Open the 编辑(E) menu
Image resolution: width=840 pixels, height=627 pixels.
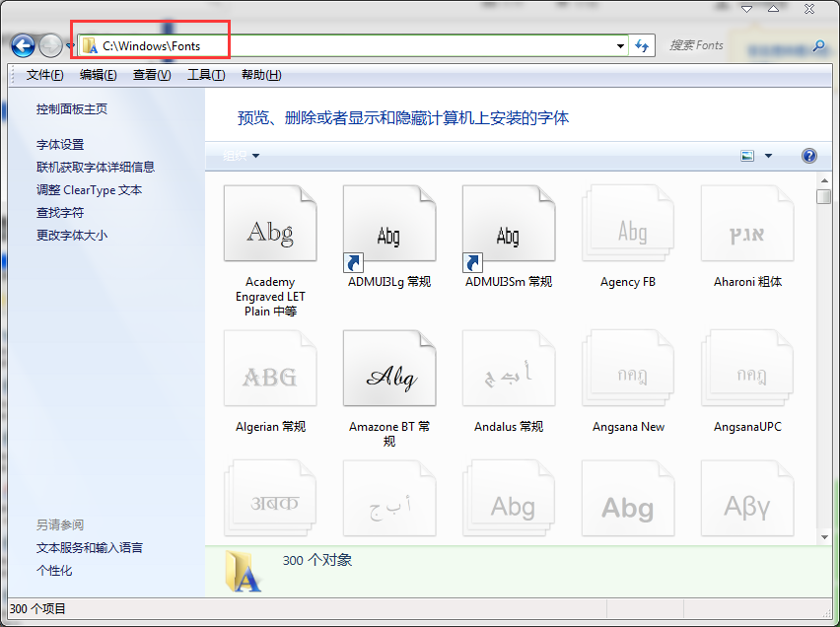(98, 75)
